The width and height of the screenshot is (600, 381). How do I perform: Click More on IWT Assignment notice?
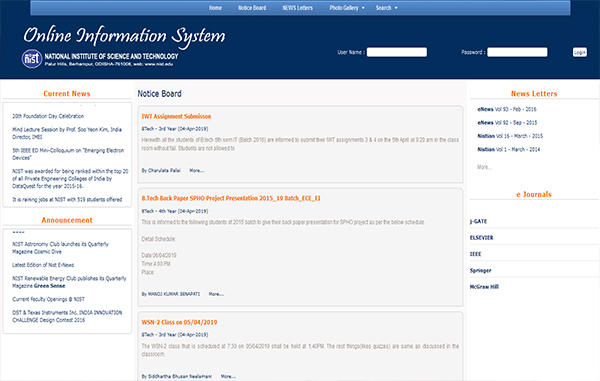(x=197, y=171)
